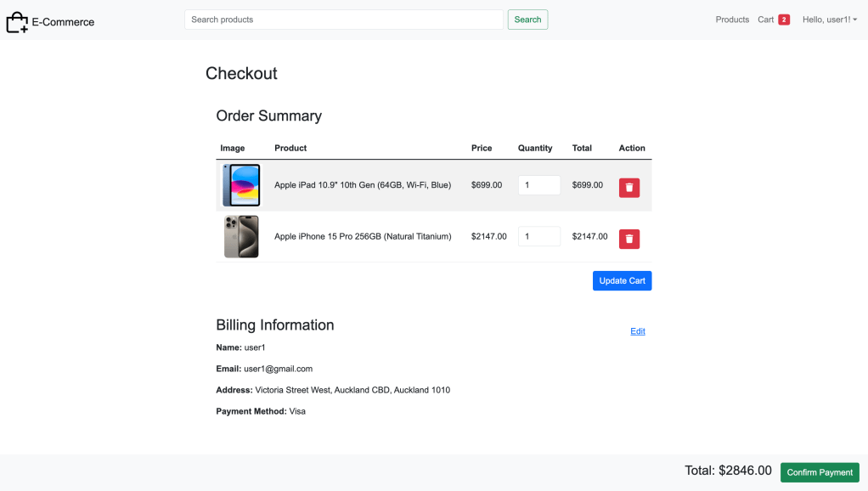Focus the Search products field
Screen dimensions: 868x491
pyautogui.click(x=343, y=20)
